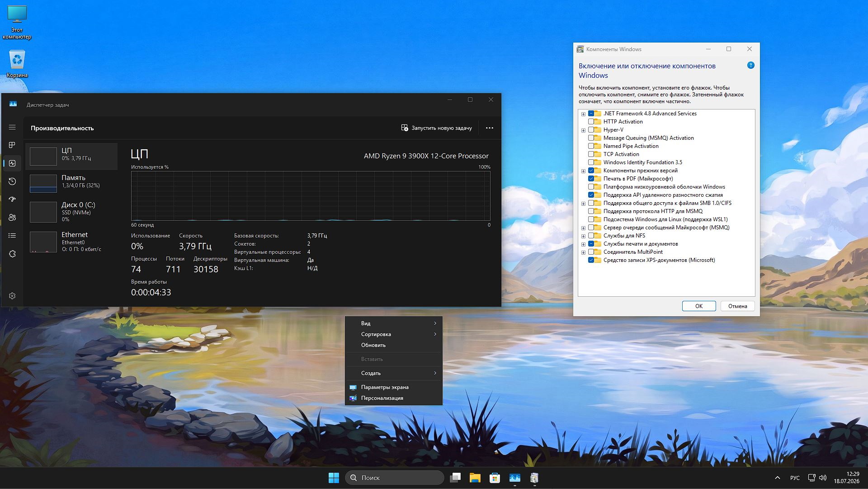The image size is (868, 489).
Task: Show hidden tray icons chevron
Action: point(778,478)
